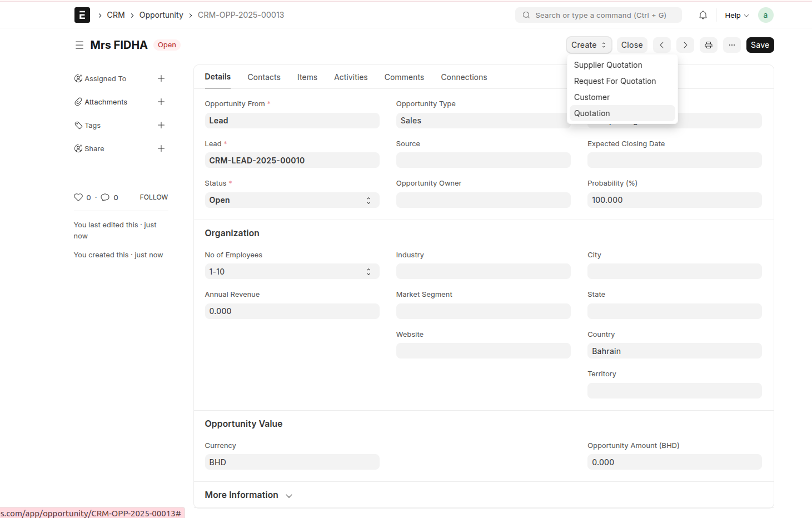Image resolution: width=812 pixels, height=518 pixels.
Task: Click the Close button
Action: coord(632,45)
